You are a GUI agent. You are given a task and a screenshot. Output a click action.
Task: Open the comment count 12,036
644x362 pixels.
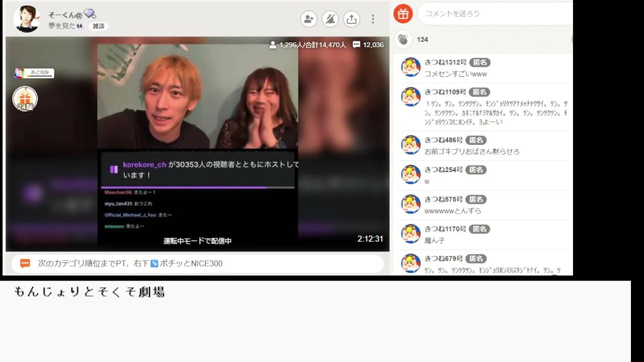[x=368, y=45]
